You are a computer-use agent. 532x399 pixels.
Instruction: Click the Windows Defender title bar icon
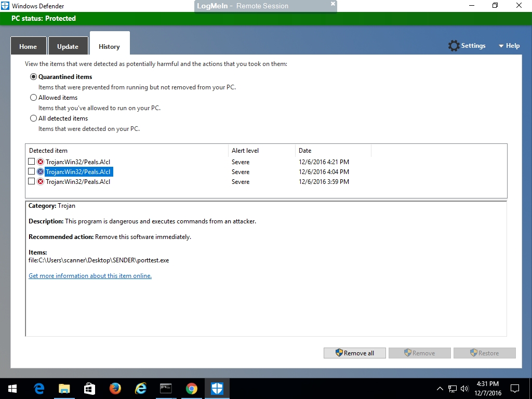(5, 6)
